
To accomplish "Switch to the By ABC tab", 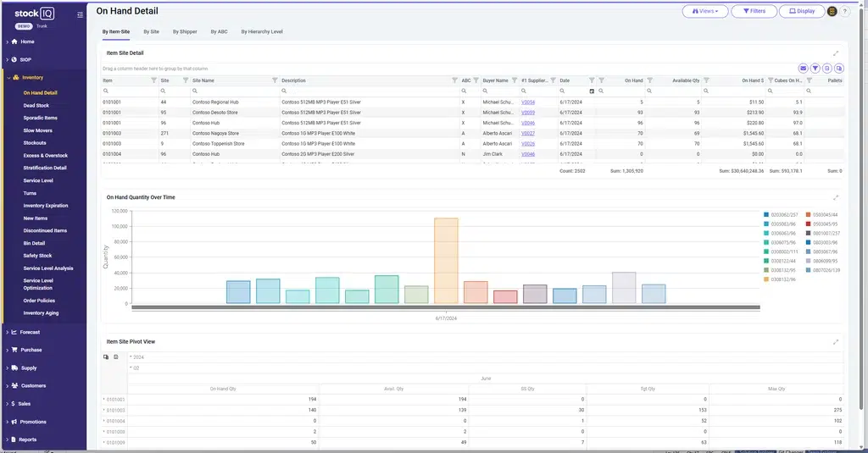I will pos(219,31).
